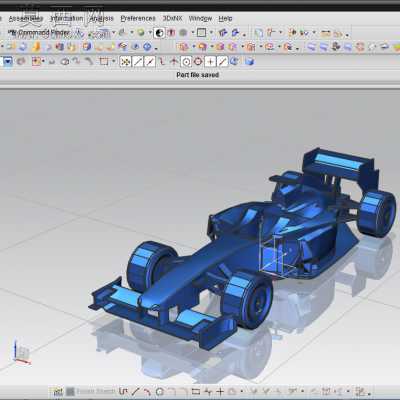Screen dimensions: 400x400
Task: Toggle Enable Snap Point option
Action: 125,61
